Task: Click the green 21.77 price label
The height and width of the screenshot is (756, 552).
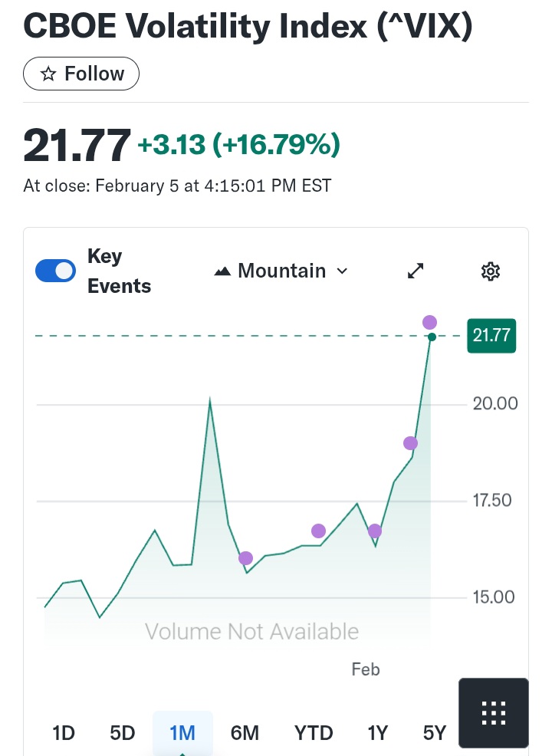Action: click(491, 336)
